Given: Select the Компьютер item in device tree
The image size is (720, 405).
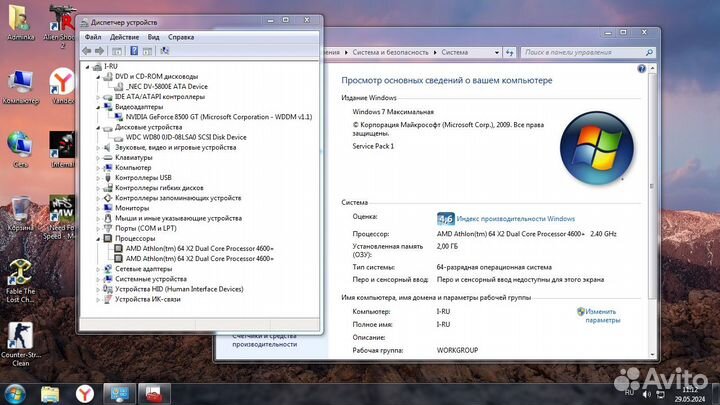Looking at the screenshot, I should pyautogui.click(x=133, y=168).
